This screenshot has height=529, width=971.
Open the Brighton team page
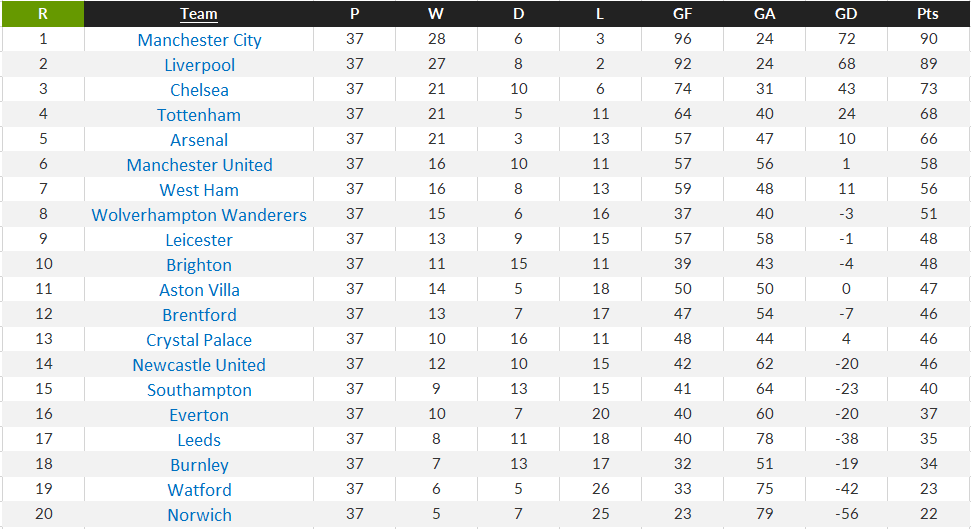199,264
